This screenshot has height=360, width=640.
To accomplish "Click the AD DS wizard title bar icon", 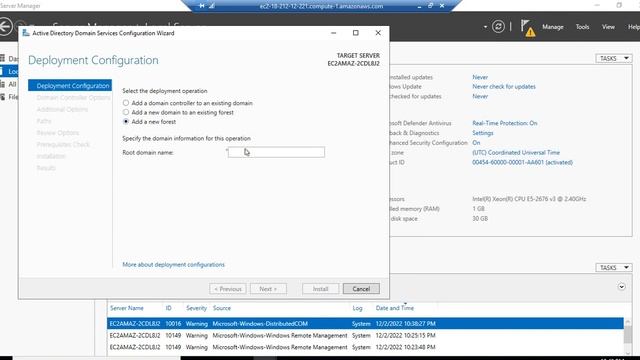I will click(x=26, y=33).
